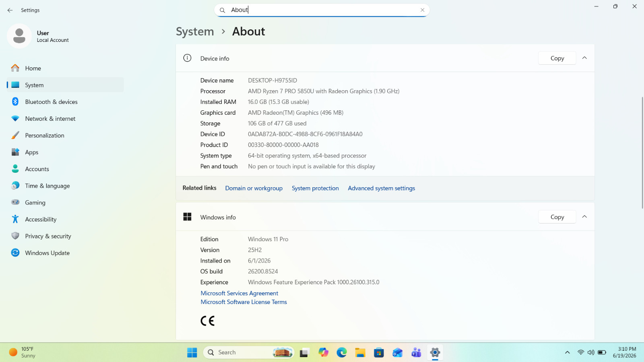Open File Explorer from the taskbar
Image resolution: width=644 pixels, height=362 pixels.
360,352
